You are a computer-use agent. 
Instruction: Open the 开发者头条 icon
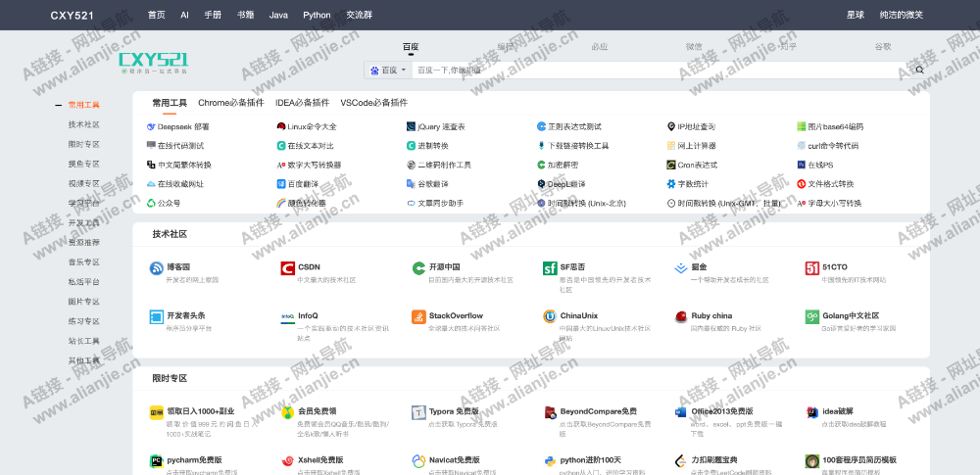(156, 317)
